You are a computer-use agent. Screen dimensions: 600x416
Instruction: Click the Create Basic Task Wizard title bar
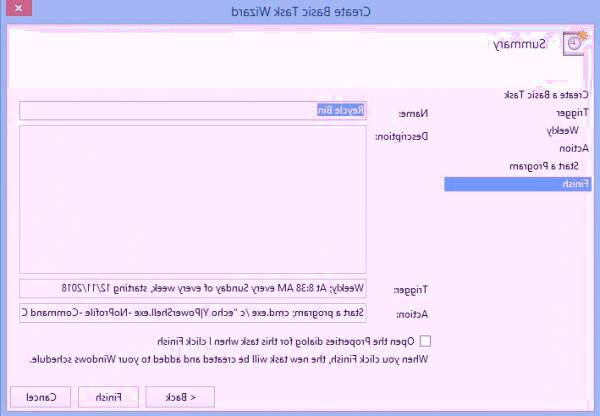[300, 9]
